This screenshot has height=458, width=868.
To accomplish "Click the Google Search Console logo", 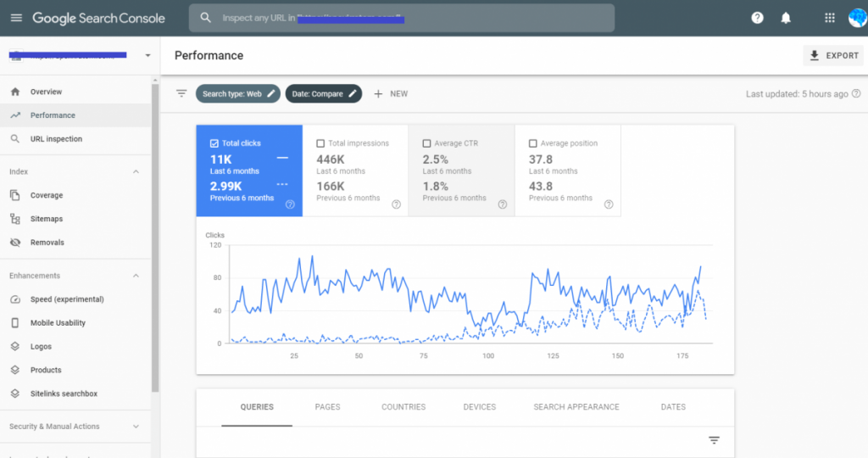I will coord(98,18).
